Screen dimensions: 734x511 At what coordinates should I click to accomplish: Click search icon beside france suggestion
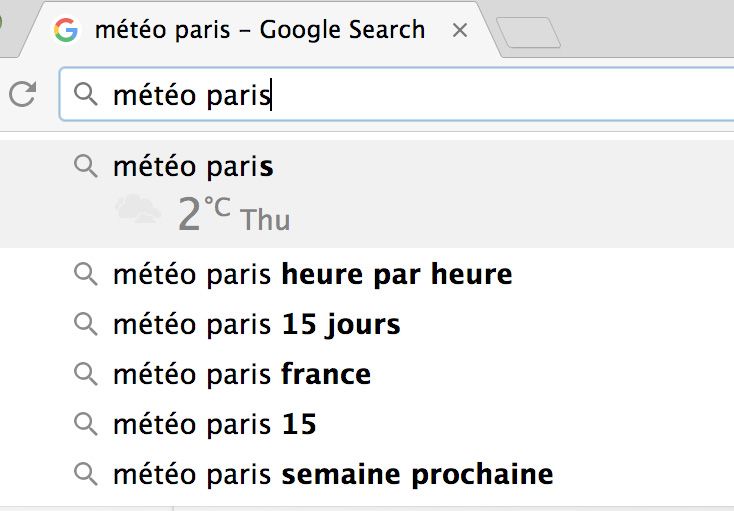[x=86, y=374]
